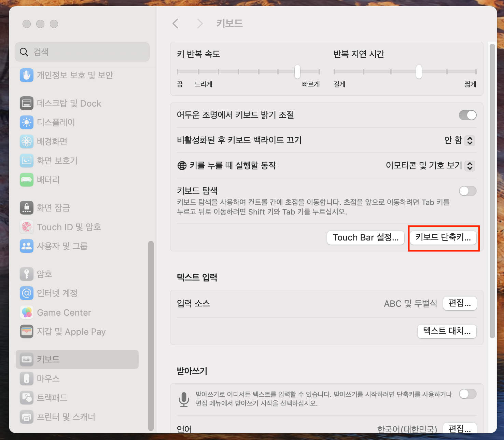Click the 'ABC 및 두벌식' input source value
Viewport: 504px width, 440px height.
[x=410, y=304]
